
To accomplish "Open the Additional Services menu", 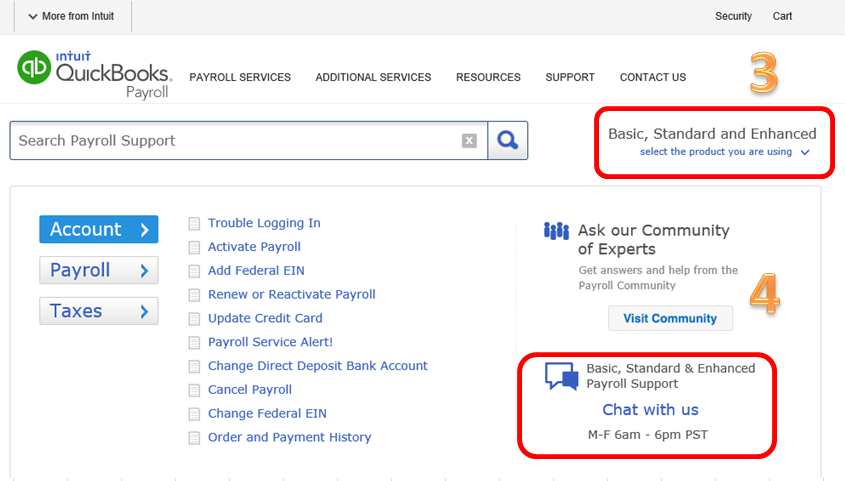I will click(x=373, y=77).
